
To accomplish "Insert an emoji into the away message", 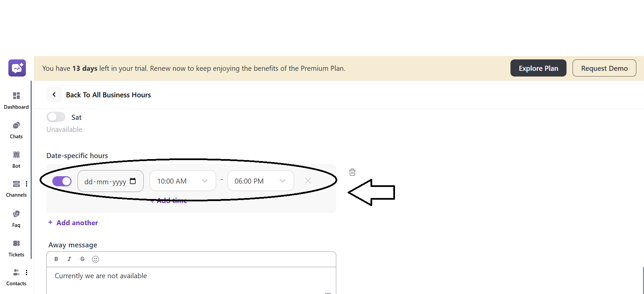I will 95,259.
